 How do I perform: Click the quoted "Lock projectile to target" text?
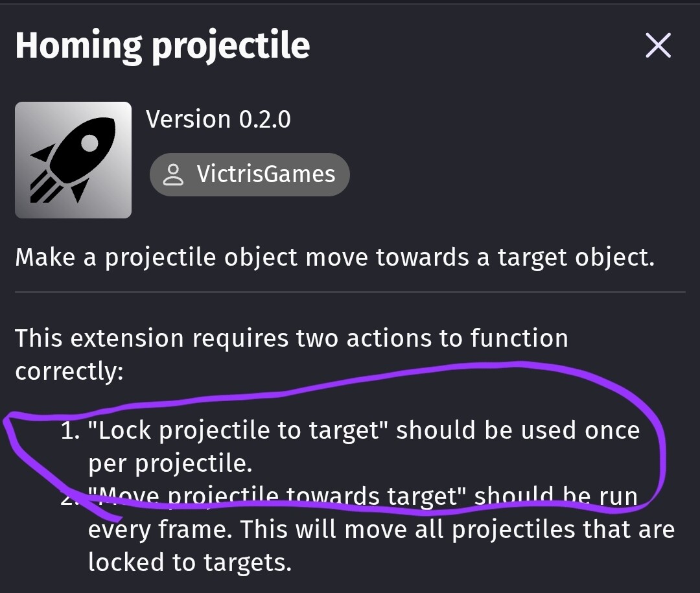(x=237, y=431)
